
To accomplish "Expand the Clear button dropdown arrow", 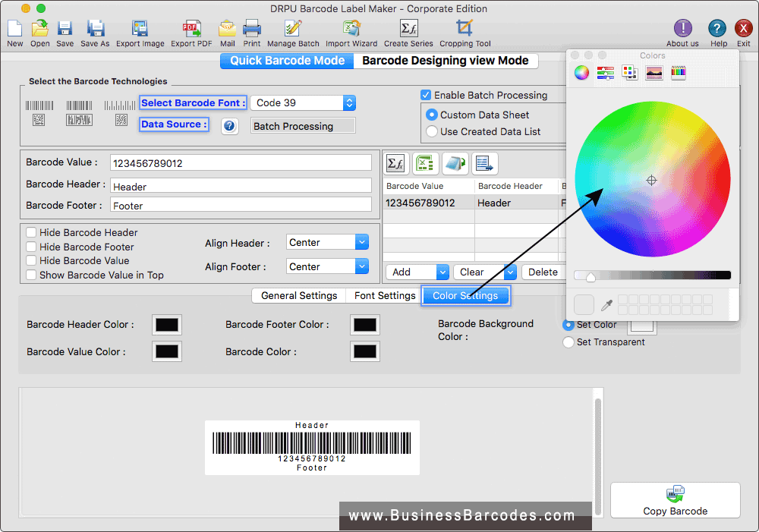I will [x=510, y=272].
